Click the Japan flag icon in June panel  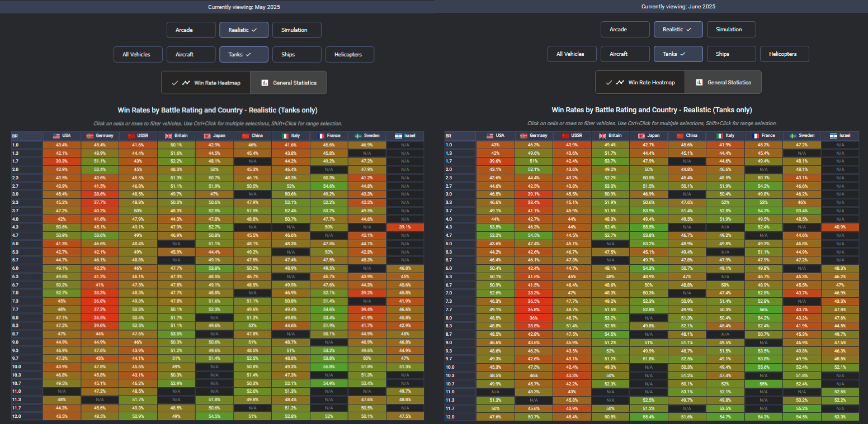click(641, 135)
